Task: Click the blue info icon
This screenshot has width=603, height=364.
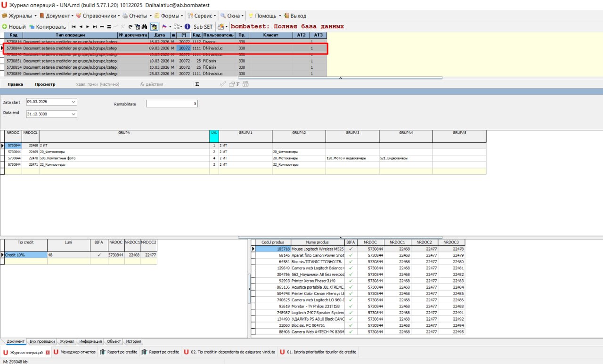Action: pos(187,27)
